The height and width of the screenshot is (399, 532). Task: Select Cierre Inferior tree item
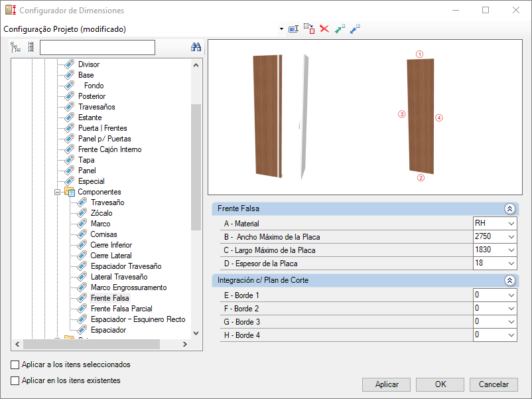111,245
